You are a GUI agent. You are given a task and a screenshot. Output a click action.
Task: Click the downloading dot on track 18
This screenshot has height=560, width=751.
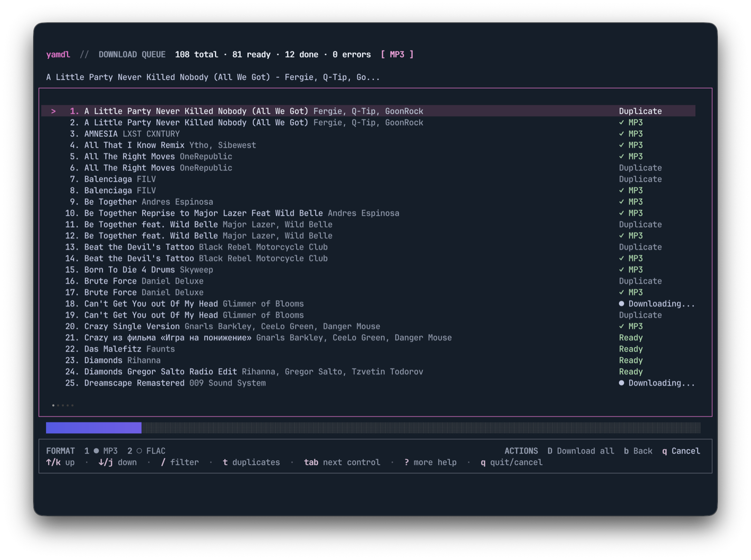tap(621, 304)
